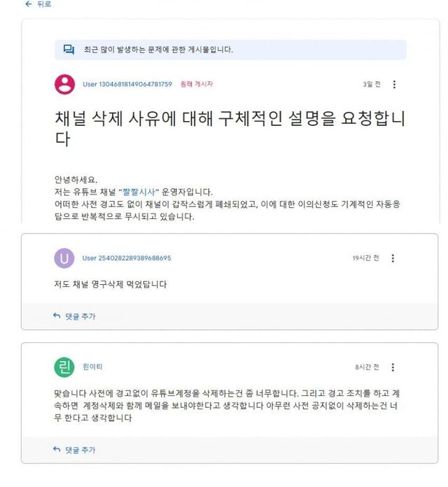
Task: Click username User 2540282289389688695
Action: click(x=126, y=258)
